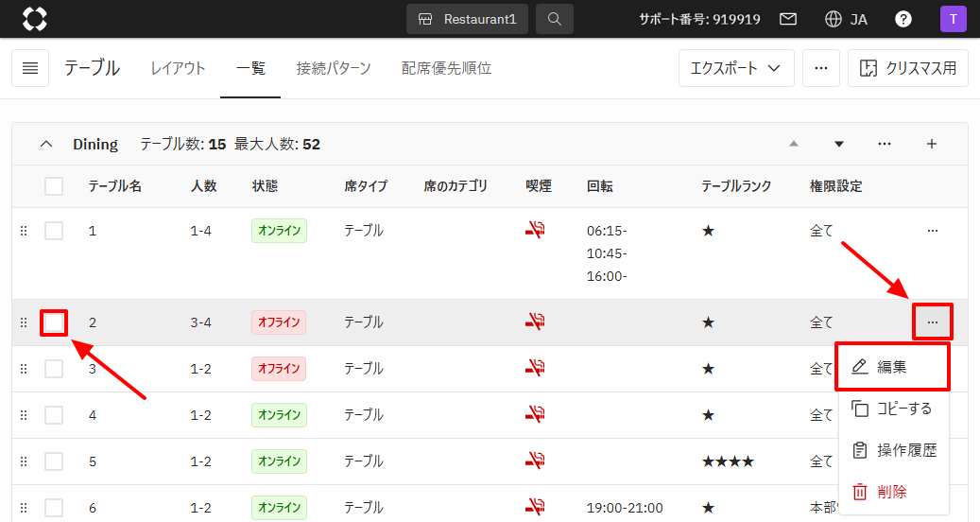
Task: Toggle the select-all header checkbox
Action: pyautogui.click(x=54, y=186)
